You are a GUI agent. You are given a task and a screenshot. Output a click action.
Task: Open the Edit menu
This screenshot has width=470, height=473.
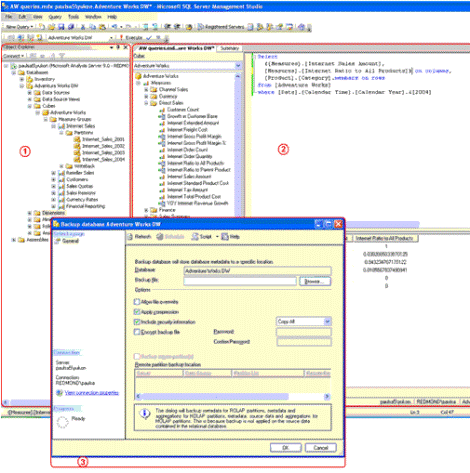click(22, 16)
